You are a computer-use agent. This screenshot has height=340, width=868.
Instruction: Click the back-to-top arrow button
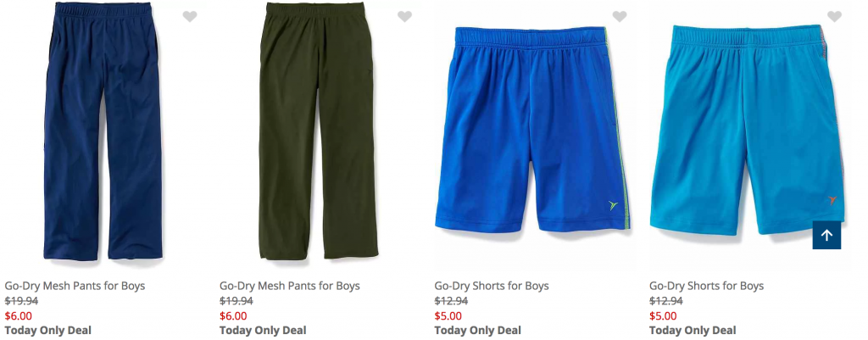tap(826, 235)
